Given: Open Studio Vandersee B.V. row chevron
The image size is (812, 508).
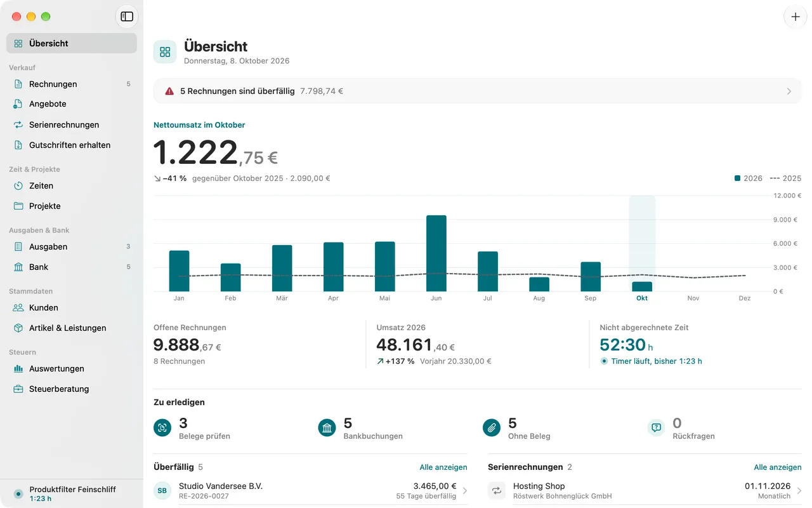Looking at the screenshot, I should (464, 491).
